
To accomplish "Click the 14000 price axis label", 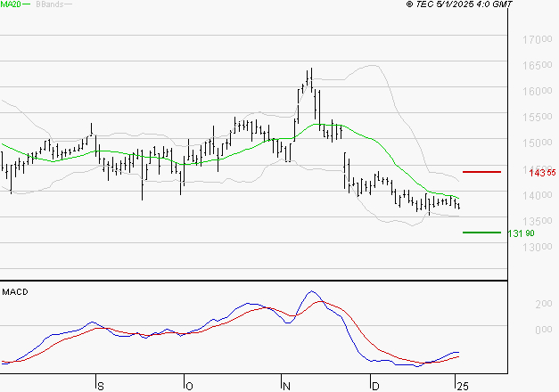I will coord(538,195).
